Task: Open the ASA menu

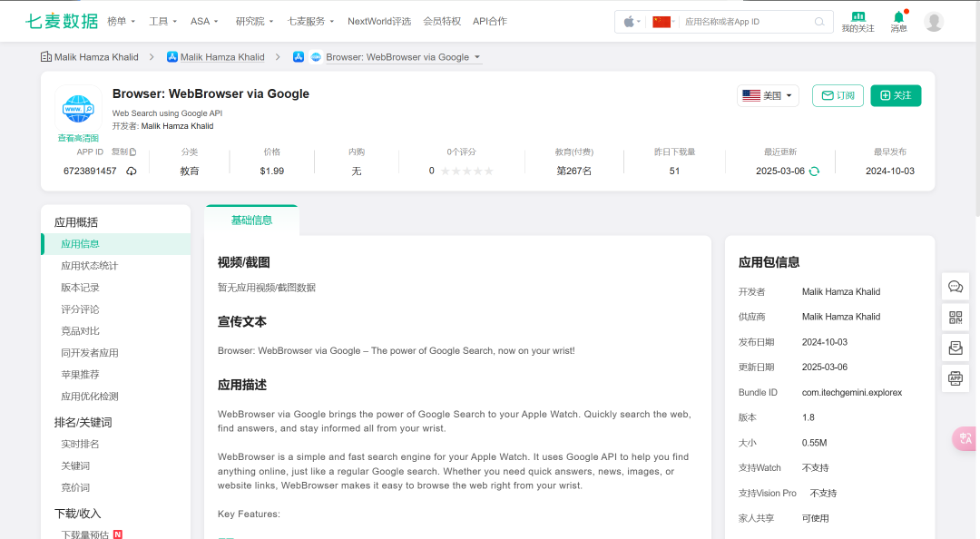Action: point(204,21)
